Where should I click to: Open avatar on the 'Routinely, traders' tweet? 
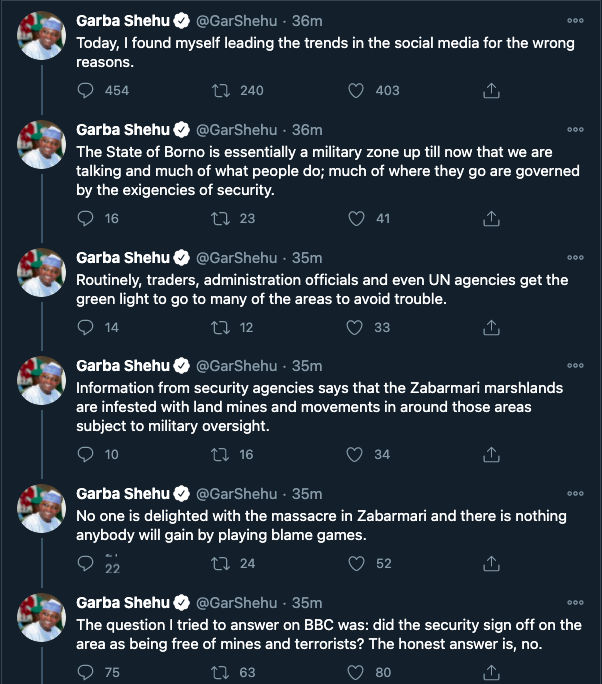41,273
